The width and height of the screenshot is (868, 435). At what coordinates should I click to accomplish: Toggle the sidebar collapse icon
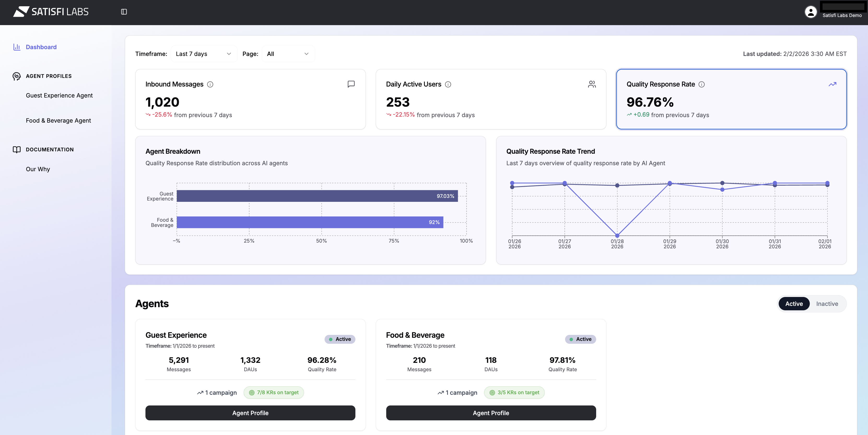click(124, 12)
